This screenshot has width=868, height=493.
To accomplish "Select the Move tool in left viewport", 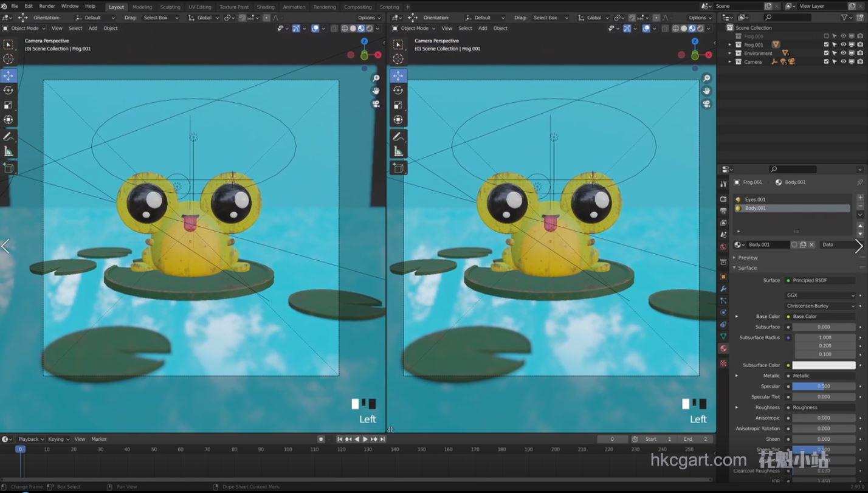I will [9, 75].
